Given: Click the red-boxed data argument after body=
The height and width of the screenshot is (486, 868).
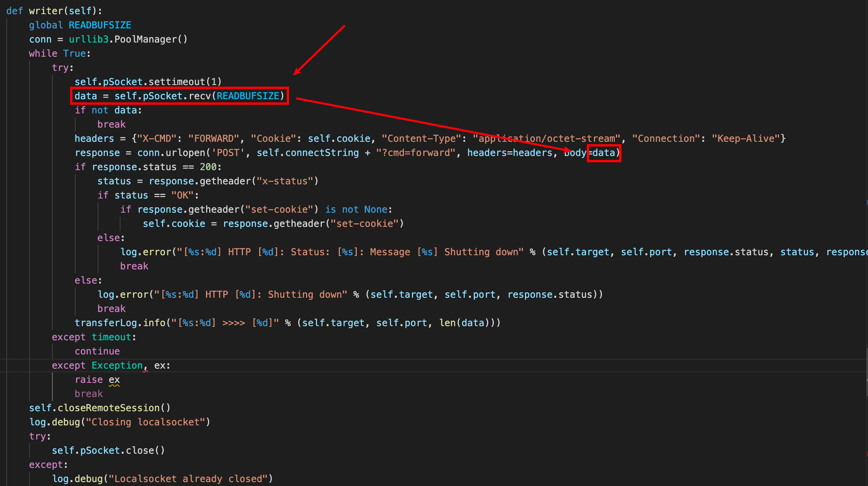Looking at the screenshot, I should pyautogui.click(x=603, y=153).
